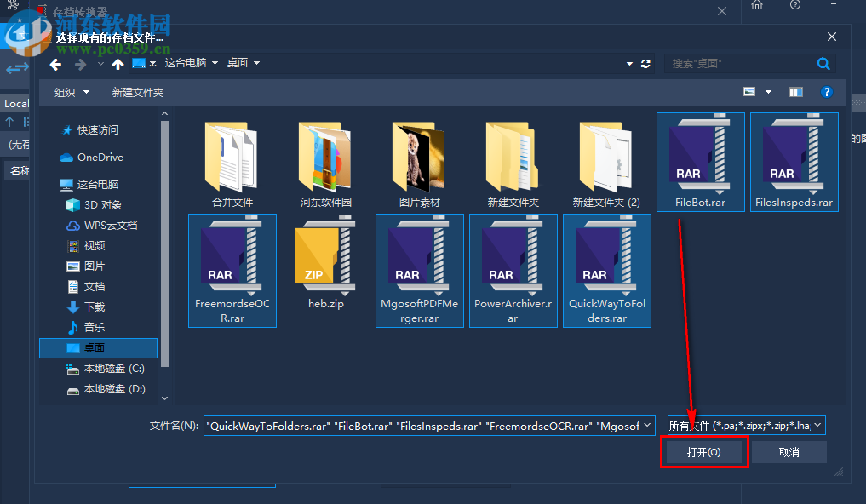
Task: Click the 新建文件夹 toolbar command
Action: coord(137,92)
